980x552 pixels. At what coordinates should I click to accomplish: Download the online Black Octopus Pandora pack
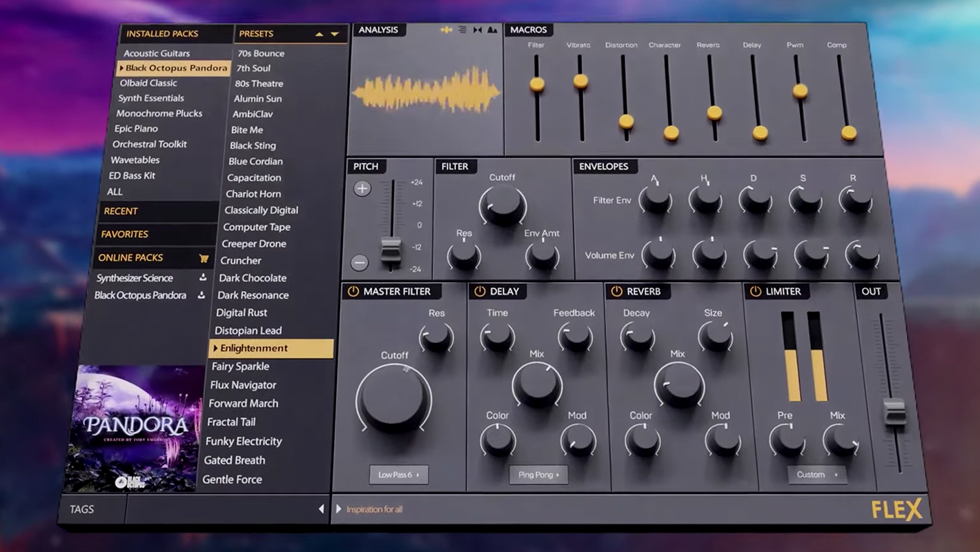(201, 295)
